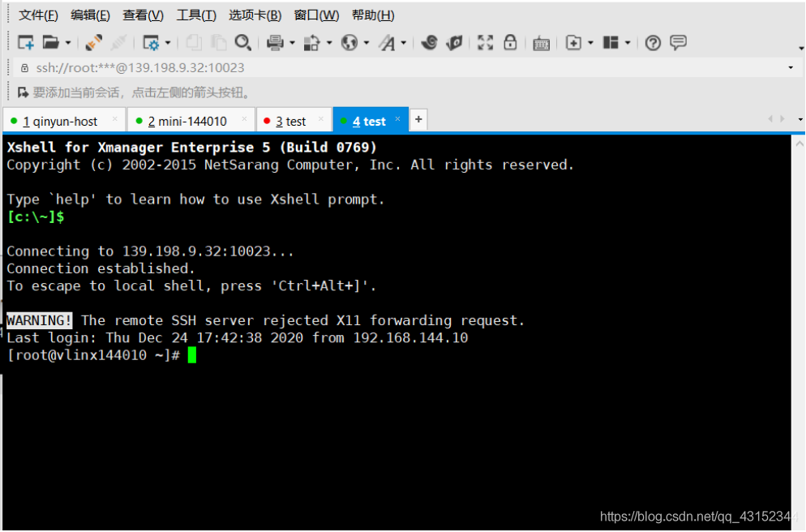Click the layout arrangement icon
Screen dimensions: 806x532
coord(611,42)
